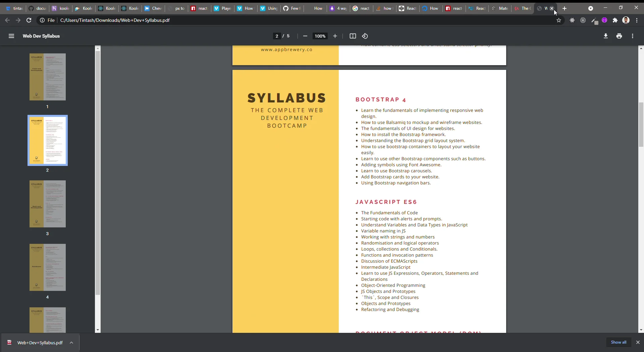The height and width of the screenshot is (352, 644).
Task: Close the downloads bar
Action: [638, 342]
